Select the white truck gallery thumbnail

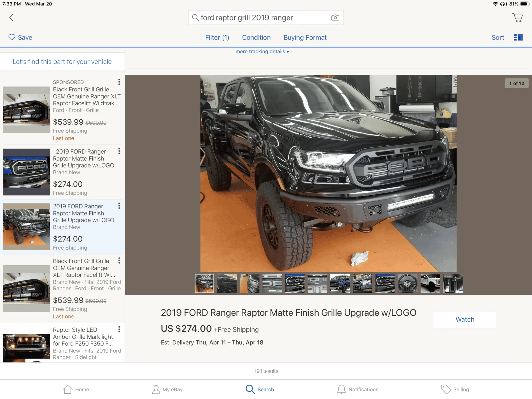tap(430, 284)
